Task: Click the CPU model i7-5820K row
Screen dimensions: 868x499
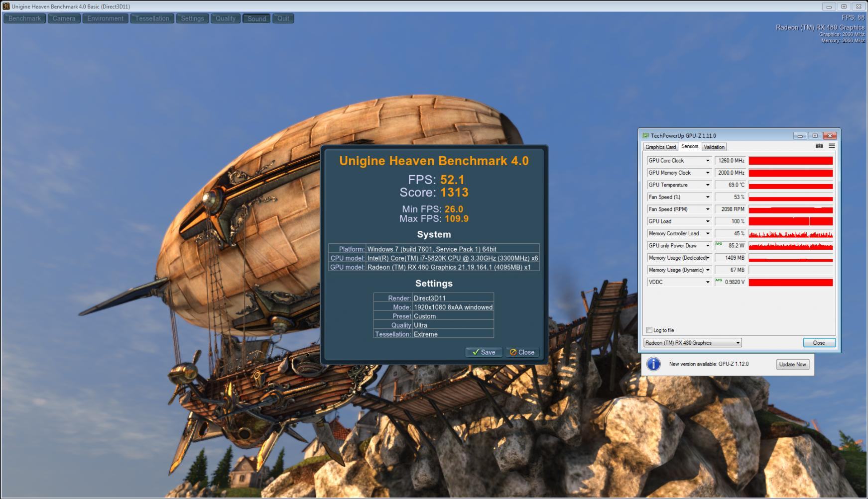Action: tap(434, 258)
